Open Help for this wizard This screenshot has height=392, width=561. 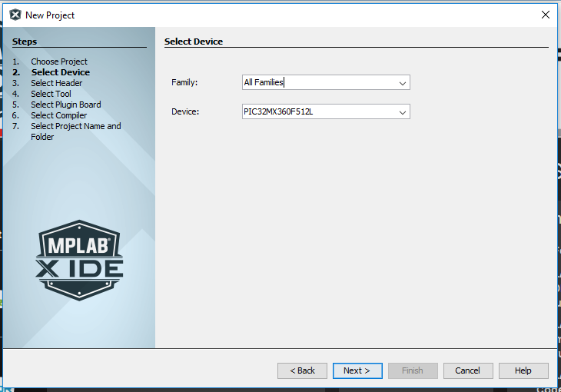(523, 370)
